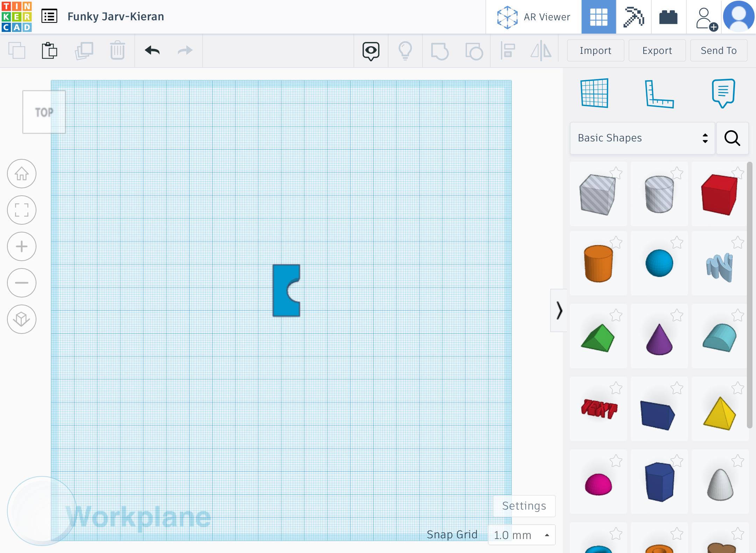Select the Ruler tool icon

tap(659, 94)
